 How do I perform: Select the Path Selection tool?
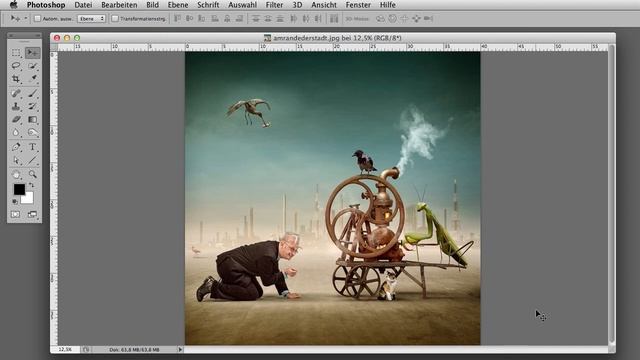click(16, 160)
